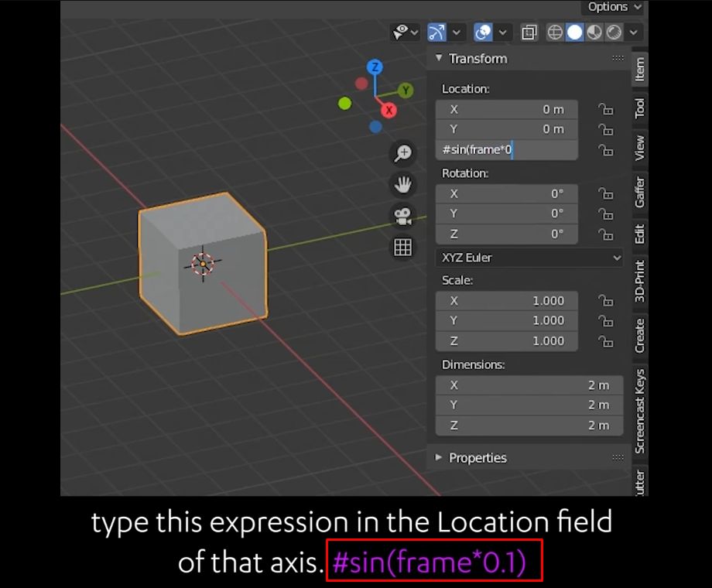This screenshot has width=712, height=588.
Task: Lock the Rotation Z value
Action: click(x=606, y=234)
